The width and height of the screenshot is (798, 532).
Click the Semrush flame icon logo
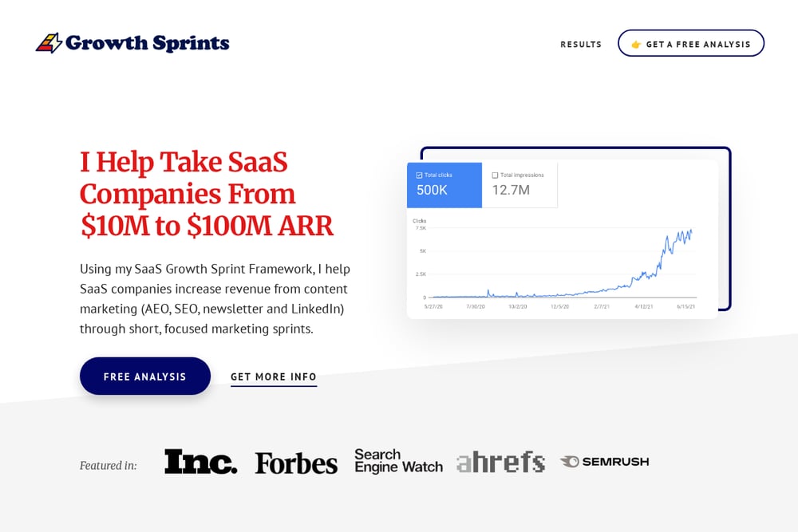(570, 461)
